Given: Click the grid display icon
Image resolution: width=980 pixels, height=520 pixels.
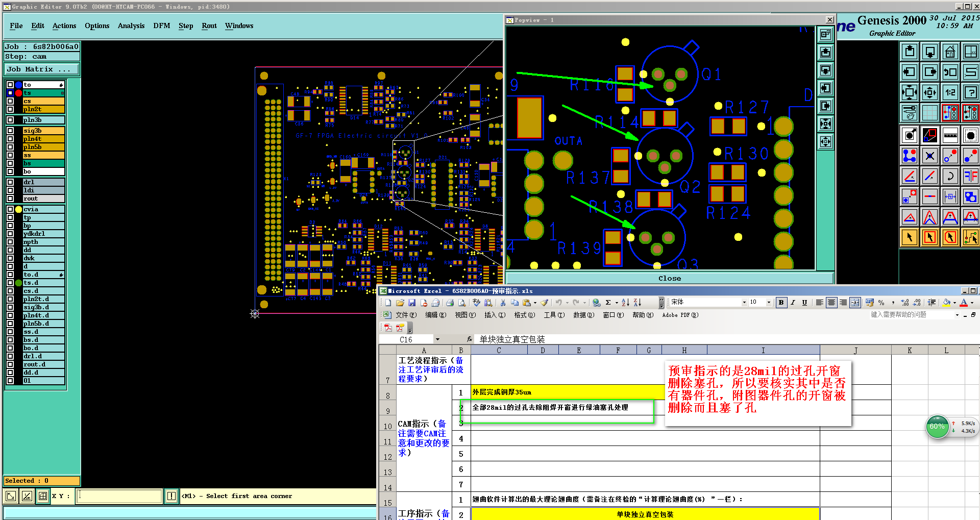Looking at the screenshot, I should point(930,112).
